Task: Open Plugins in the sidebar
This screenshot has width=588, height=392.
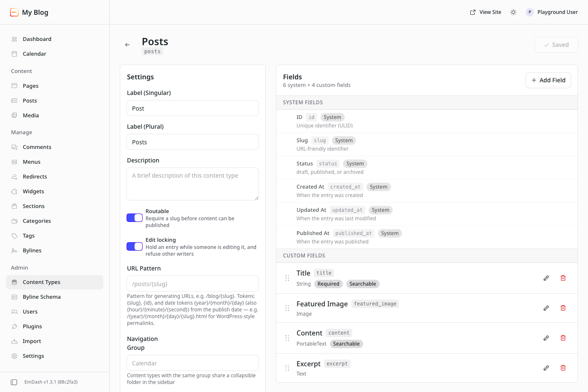Action: 54,327
